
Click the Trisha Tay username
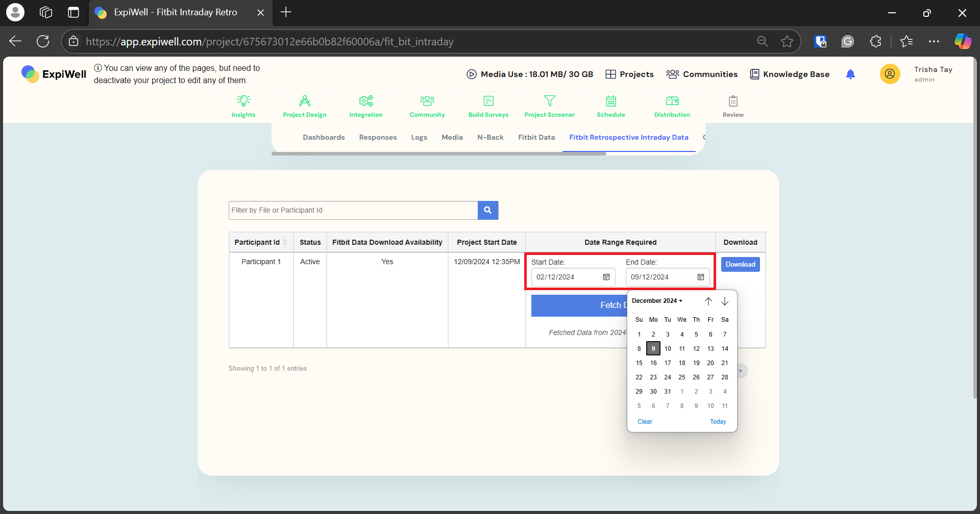click(x=933, y=69)
